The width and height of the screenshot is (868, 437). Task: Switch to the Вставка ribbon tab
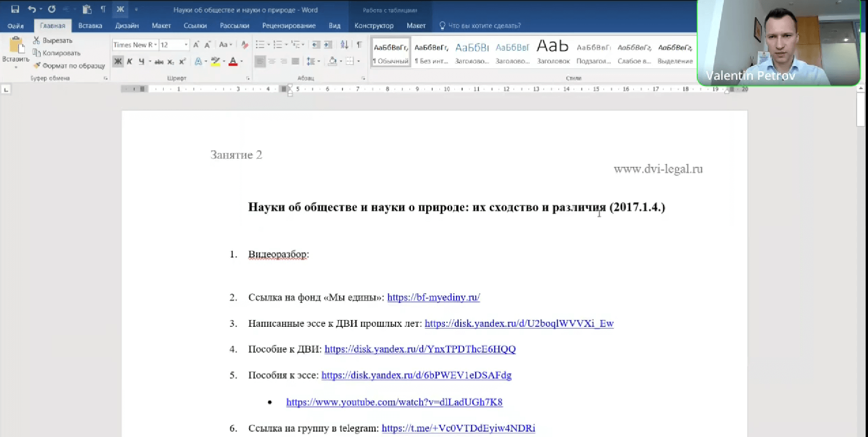click(x=90, y=26)
